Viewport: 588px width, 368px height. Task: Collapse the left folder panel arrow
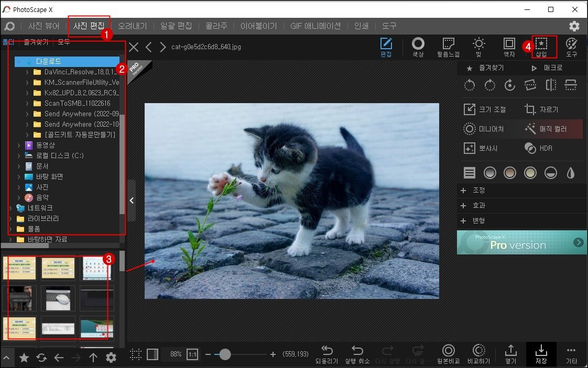click(x=132, y=200)
